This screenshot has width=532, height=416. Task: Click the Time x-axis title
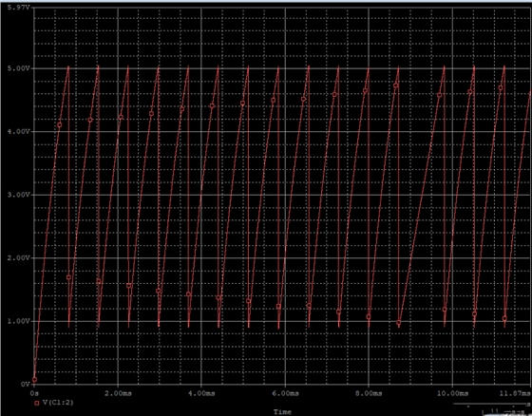click(282, 412)
